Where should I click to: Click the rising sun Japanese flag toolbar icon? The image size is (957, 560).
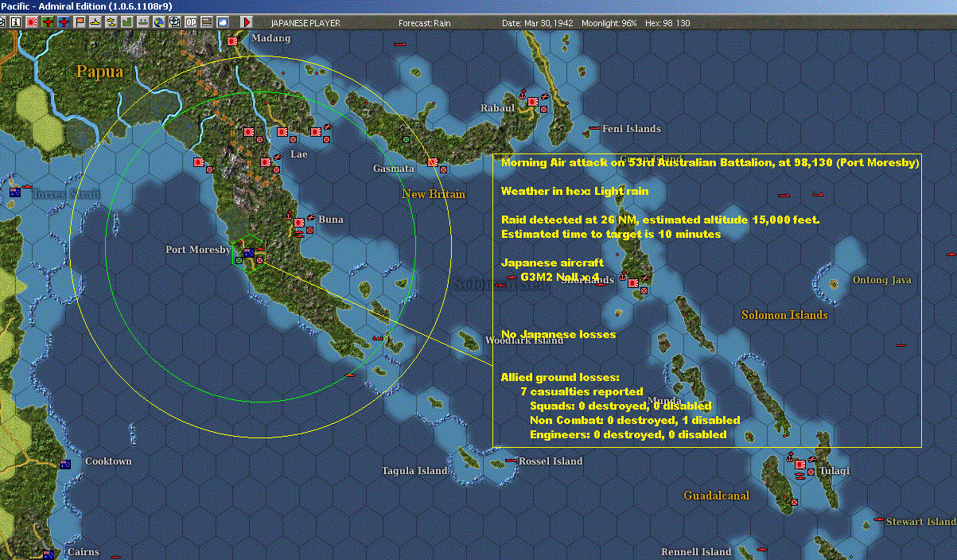(x=30, y=23)
